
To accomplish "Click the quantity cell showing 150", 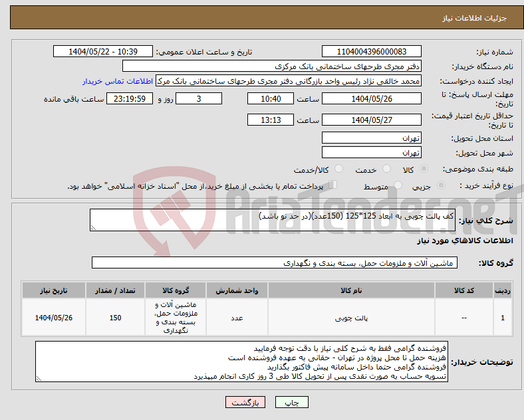I will [115, 318].
